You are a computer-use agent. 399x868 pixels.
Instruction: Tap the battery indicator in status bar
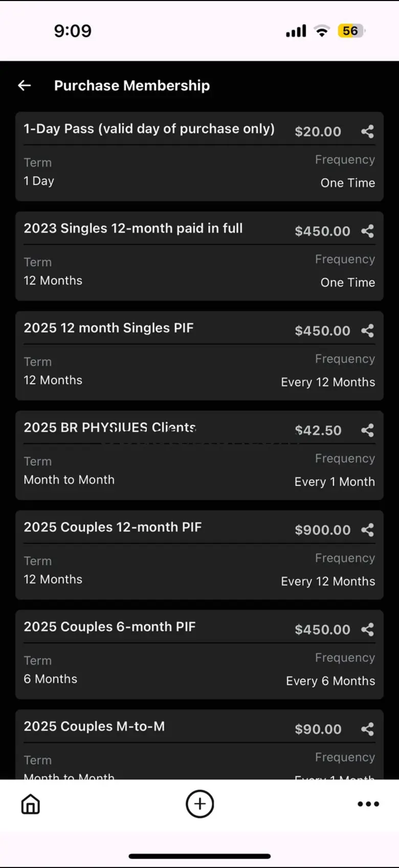(x=351, y=31)
